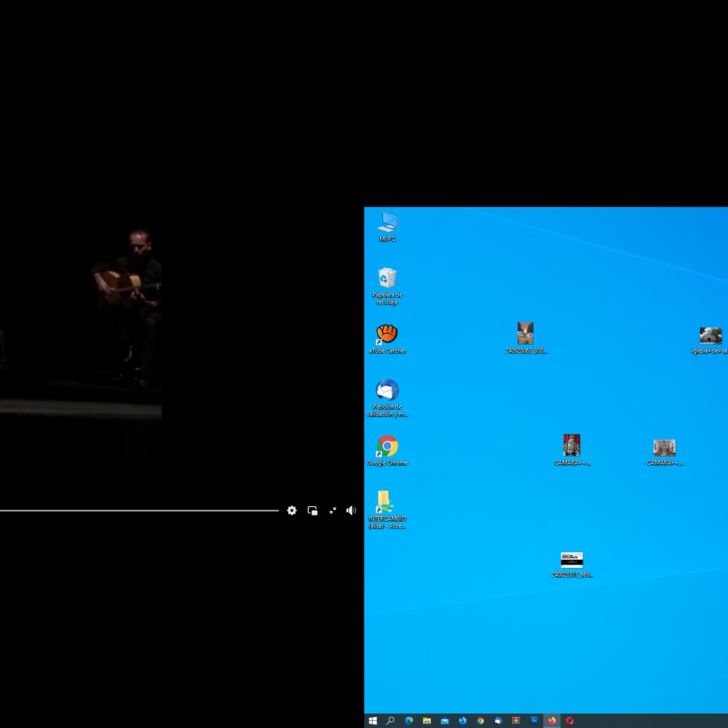Open the Windows Start menu
The width and height of the screenshot is (728, 728).
pos(373,721)
